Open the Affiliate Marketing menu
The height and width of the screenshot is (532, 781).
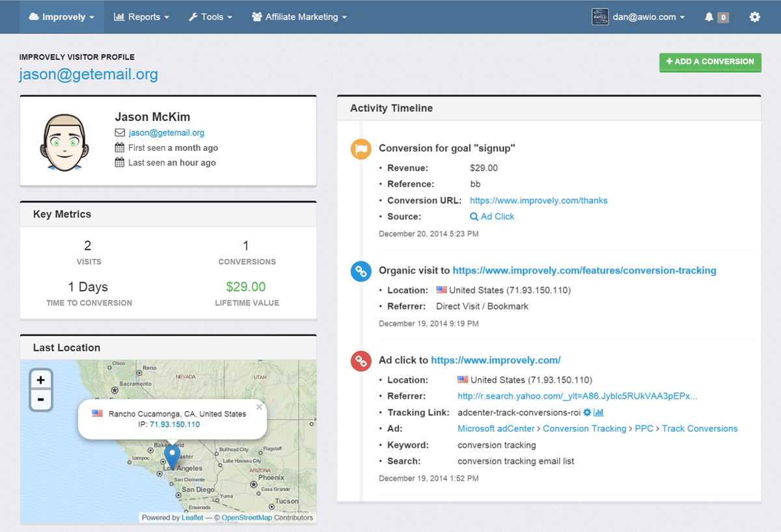tap(299, 17)
